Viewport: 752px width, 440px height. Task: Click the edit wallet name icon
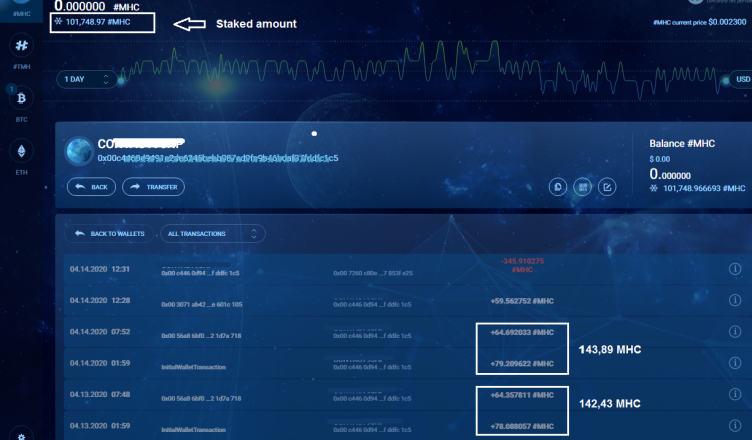click(x=607, y=187)
